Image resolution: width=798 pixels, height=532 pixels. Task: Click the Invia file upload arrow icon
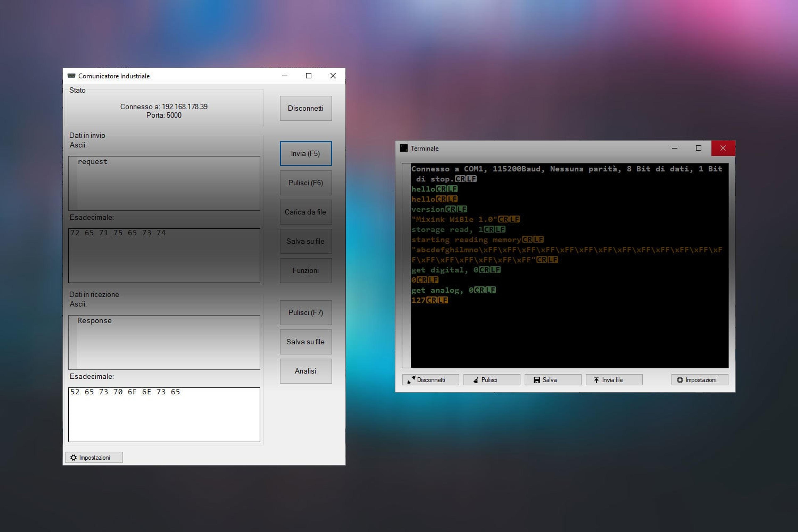point(596,380)
